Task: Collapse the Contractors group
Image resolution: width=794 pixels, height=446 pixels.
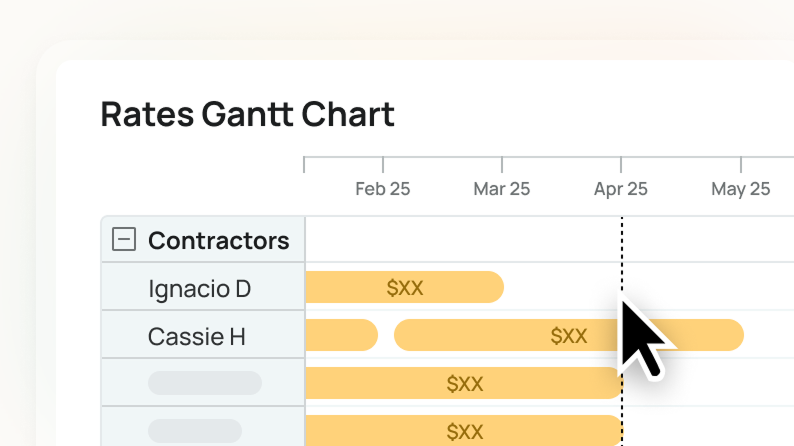Action: click(x=124, y=240)
